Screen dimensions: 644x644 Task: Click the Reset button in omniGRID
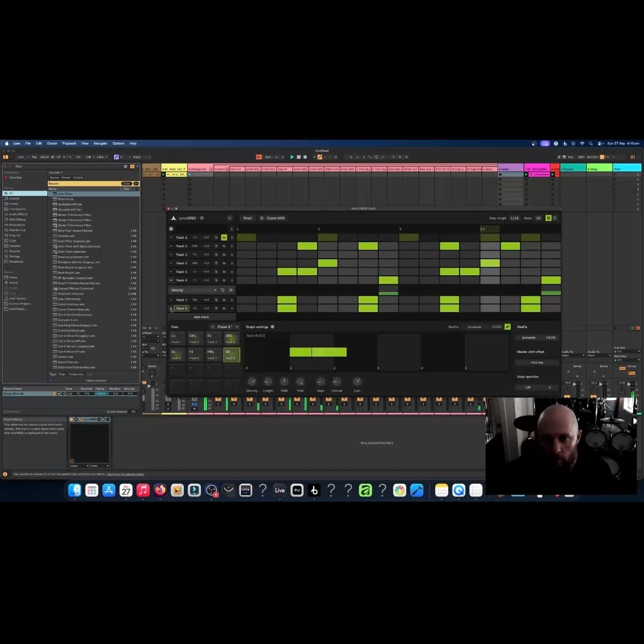pos(248,218)
